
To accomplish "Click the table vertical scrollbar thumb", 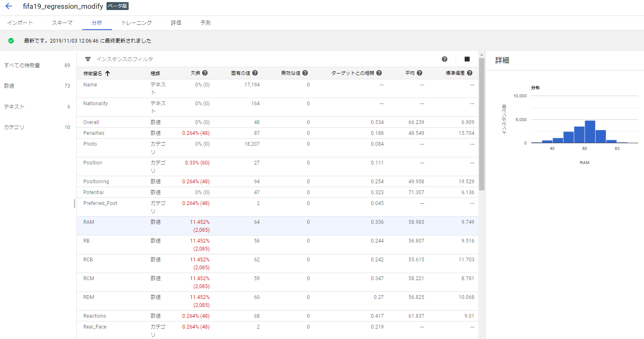I will coord(482,124).
